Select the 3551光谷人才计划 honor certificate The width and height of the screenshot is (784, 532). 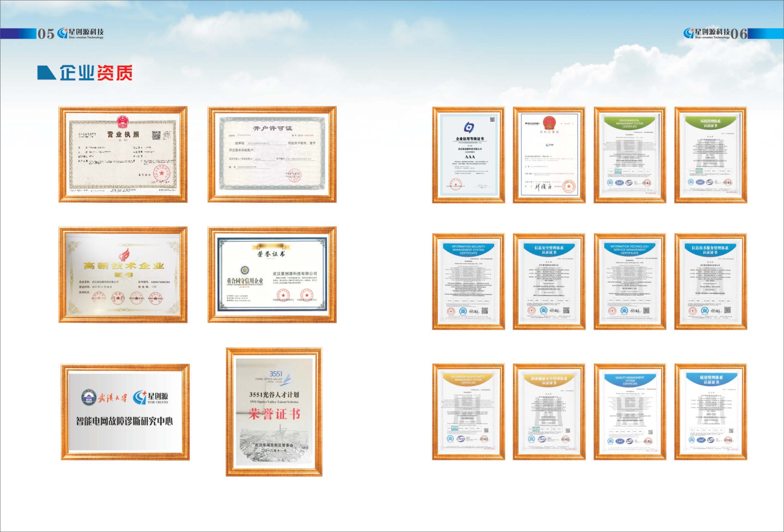(274, 412)
